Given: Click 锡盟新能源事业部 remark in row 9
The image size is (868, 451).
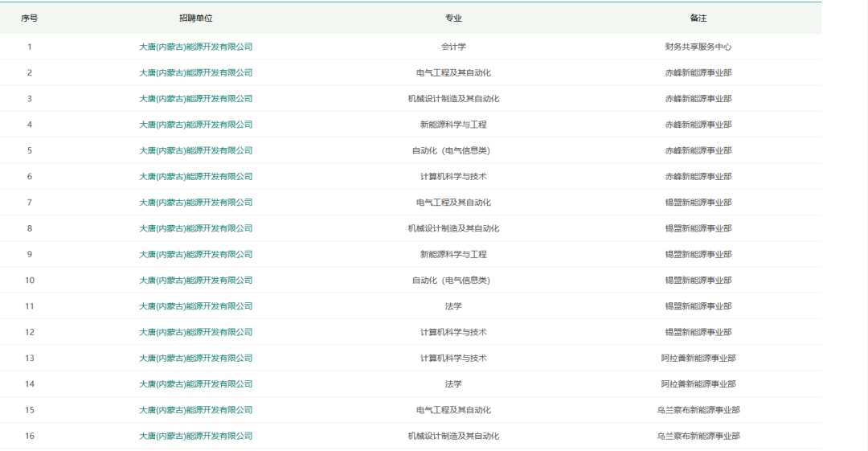Looking at the screenshot, I should tap(698, 255).
